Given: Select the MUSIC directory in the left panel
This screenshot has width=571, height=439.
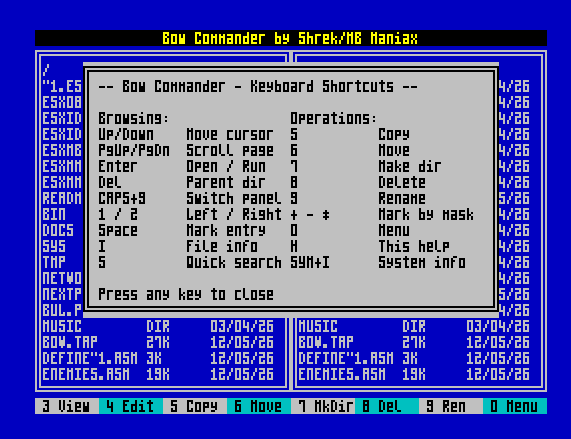Looking at the screenshot, I should (x=158, y=326).
